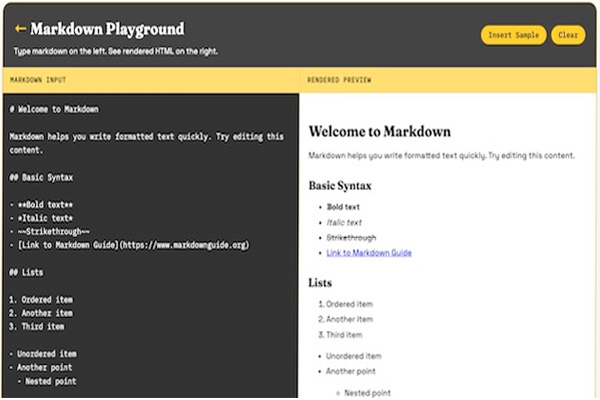
Task: Click '3. Third item' in the editor
Action: point(37,327)
